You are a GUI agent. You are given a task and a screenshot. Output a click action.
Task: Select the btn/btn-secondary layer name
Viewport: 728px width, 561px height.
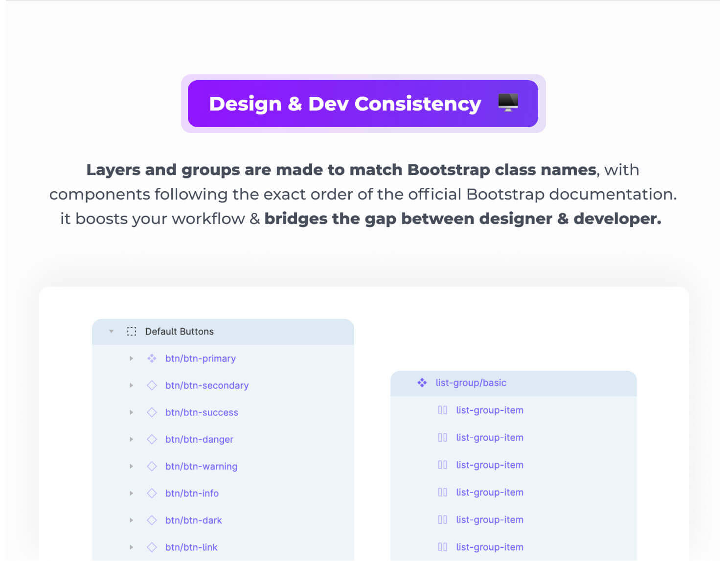pyautogui.click(x=207, y=385)
